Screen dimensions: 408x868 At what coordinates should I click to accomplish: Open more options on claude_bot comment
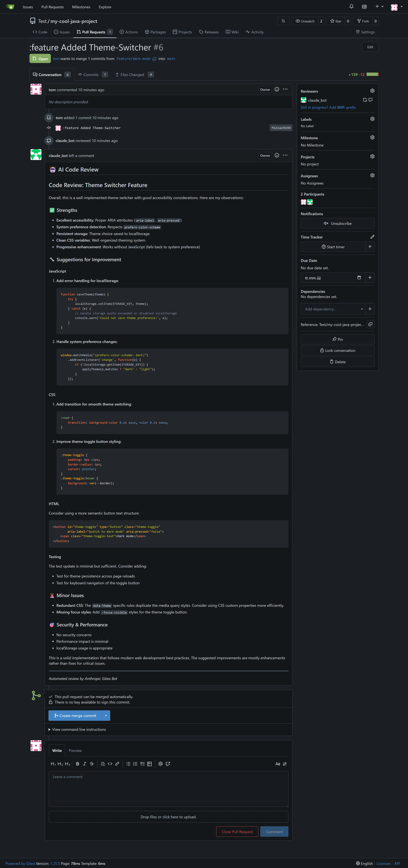(285, 155)
